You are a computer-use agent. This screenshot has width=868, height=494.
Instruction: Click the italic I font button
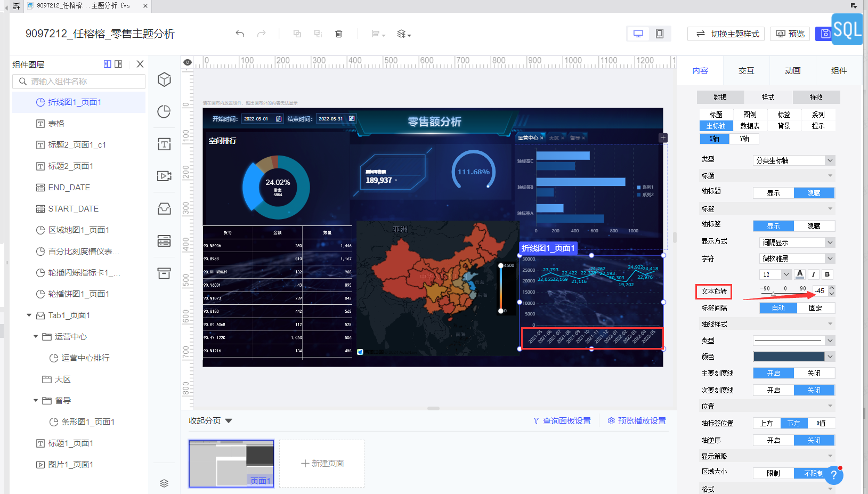(x=814, y=274)
